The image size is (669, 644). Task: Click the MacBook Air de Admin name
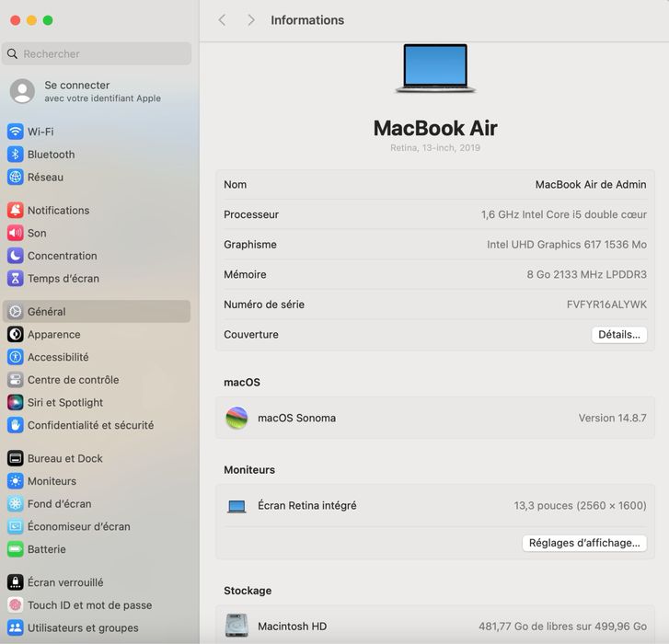(x=591, y=184)
